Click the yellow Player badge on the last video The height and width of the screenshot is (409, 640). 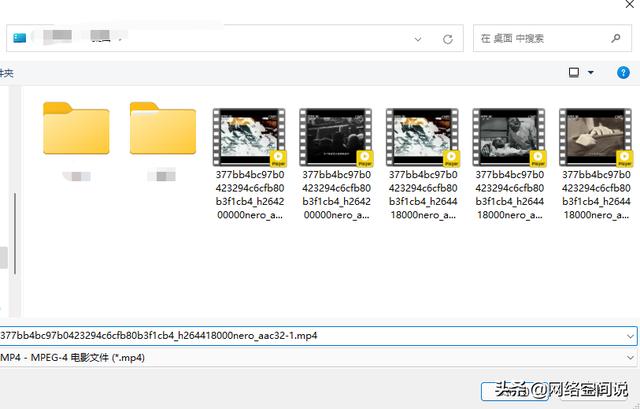point(625,156)
